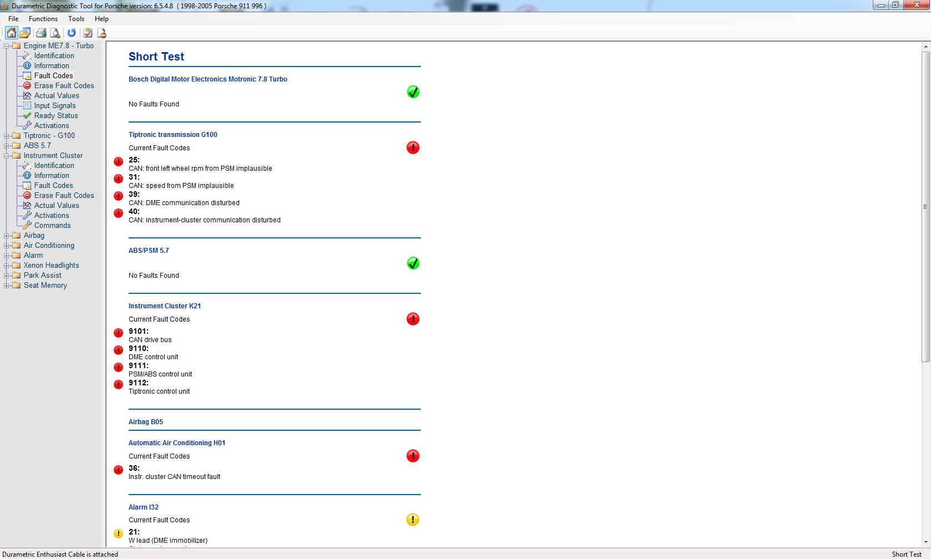This screenshot has width=931, height=560.
Task: Expand the Air Conditioning tree node
Action: point(7,246)
